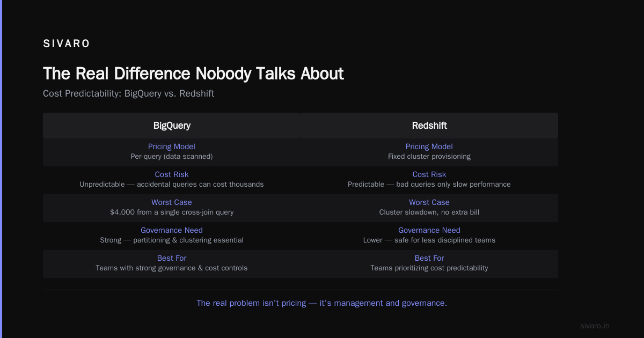This screenshot has height=338, width=644.
Task: Click the Best For label in the BigQuery column
Action: (x=172, y=258)
